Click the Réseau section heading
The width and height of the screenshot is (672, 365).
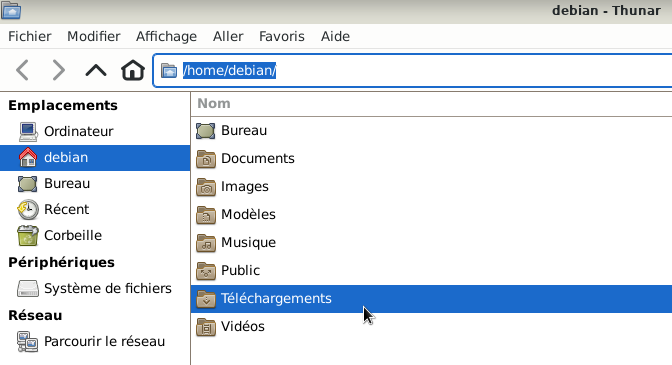click(35, 316)
